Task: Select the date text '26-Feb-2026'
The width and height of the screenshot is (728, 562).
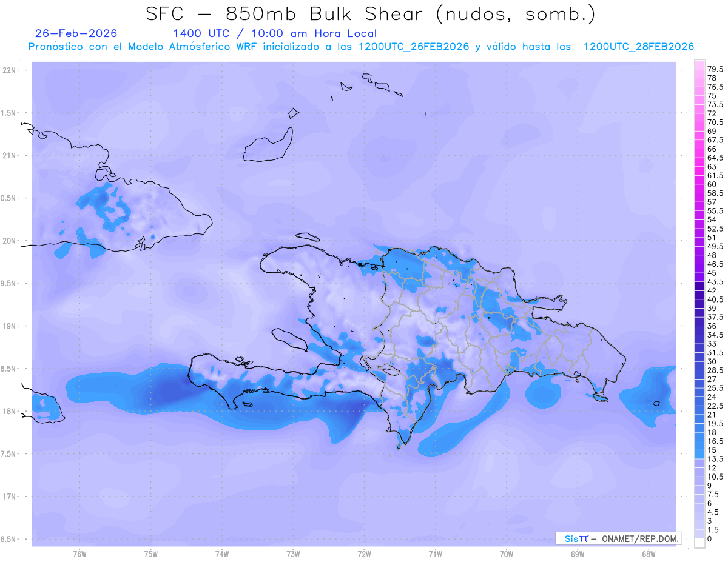Action: tap(76, 33)
